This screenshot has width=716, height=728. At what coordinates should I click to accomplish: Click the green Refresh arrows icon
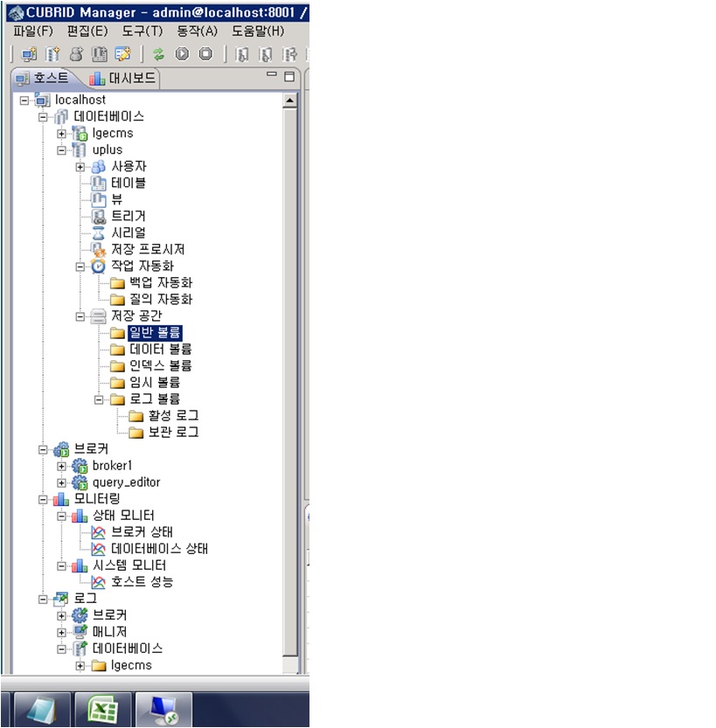(x=159, y=54)
